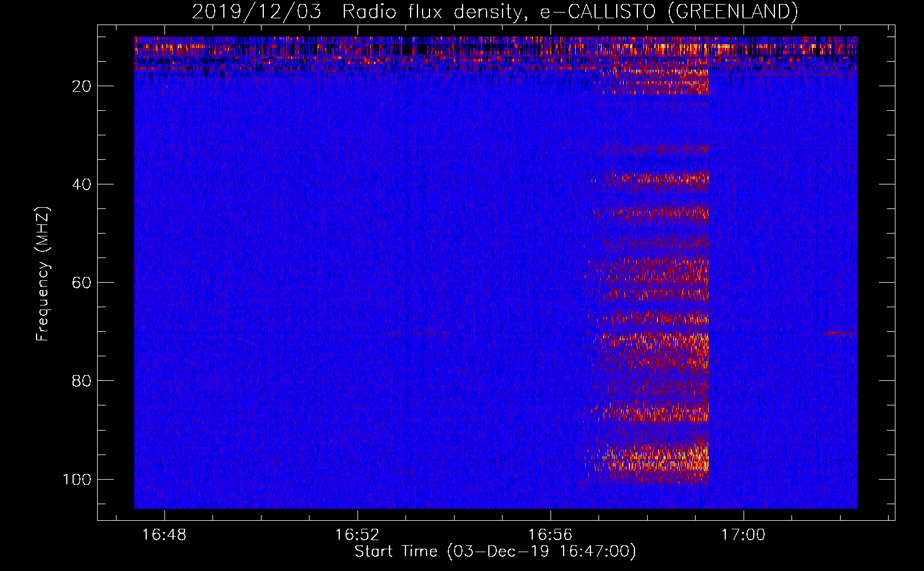The width and height of the screenshot is (924, 571).
Task: Click the 16:56 time tick label
Action: tap(550, 535)
